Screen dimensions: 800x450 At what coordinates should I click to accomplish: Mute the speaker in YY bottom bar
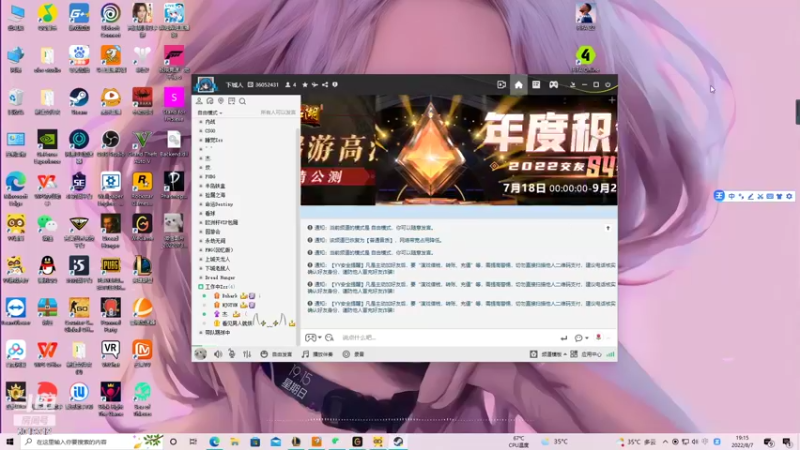click(218, 354)
